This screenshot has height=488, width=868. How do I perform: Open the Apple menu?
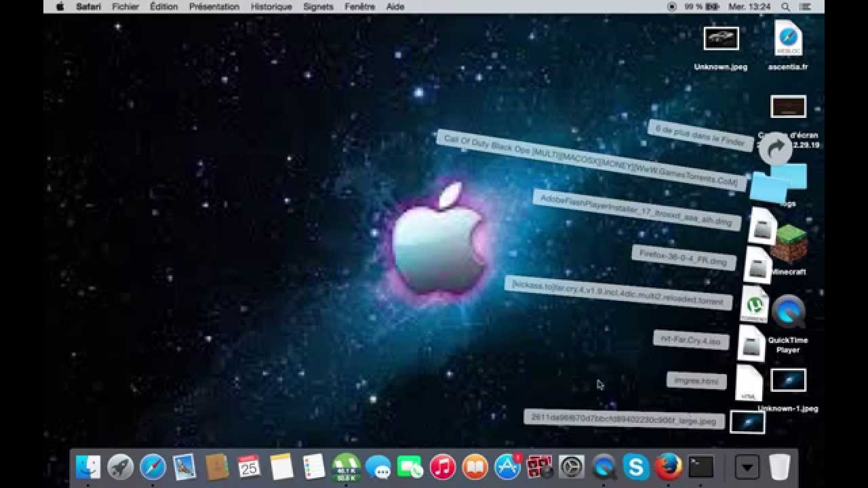[60, 7]
